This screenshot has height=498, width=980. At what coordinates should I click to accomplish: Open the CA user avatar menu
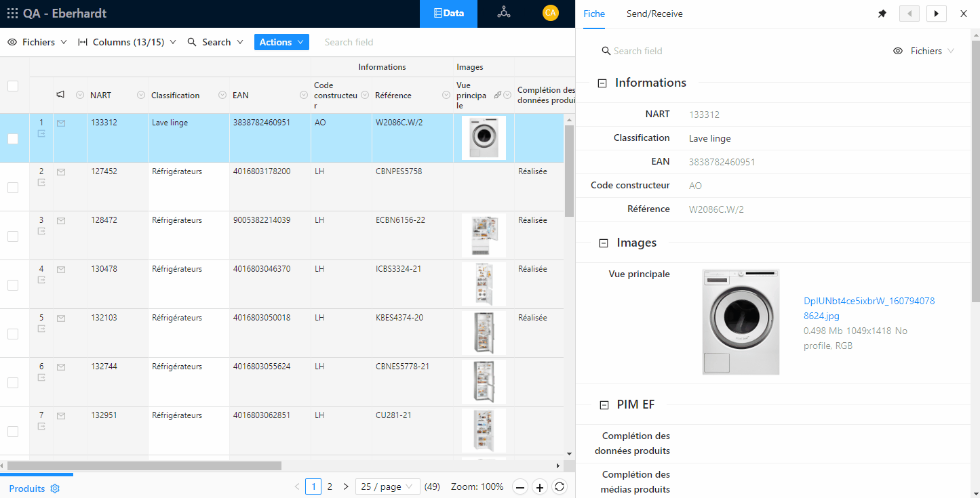pos(551,13)
